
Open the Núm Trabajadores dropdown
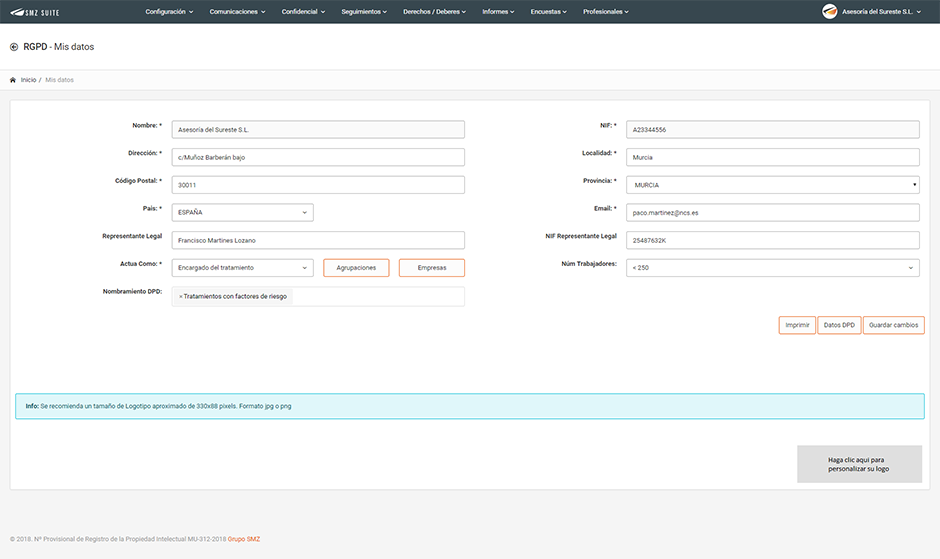coord(773,268)
